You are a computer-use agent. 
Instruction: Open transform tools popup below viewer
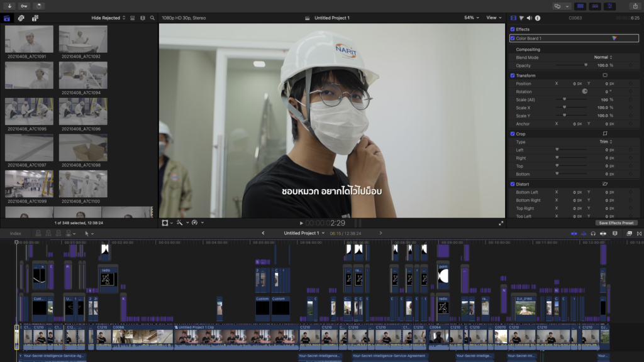click(x=167, y=223)
